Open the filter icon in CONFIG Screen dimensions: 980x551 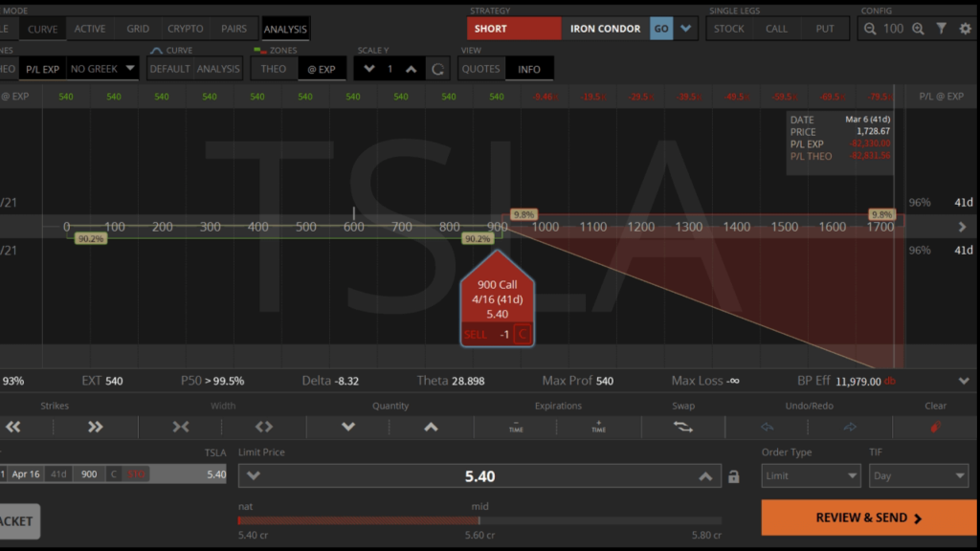(x=942, y=29)
